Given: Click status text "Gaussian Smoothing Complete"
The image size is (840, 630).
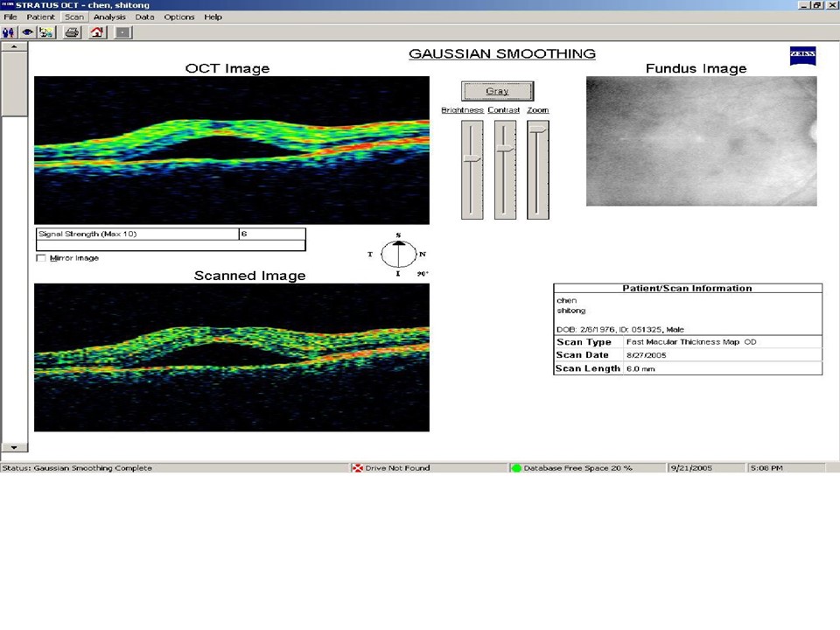Looking at the screenshot, I should click(x=93, y=468).
